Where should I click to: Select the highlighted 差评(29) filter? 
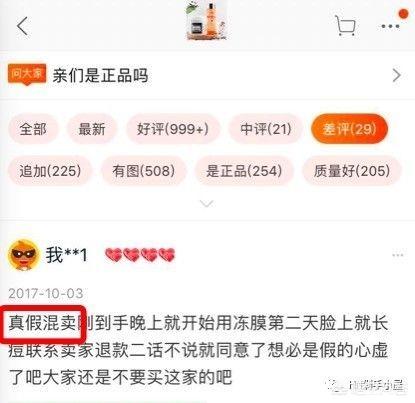pos(349,129)
